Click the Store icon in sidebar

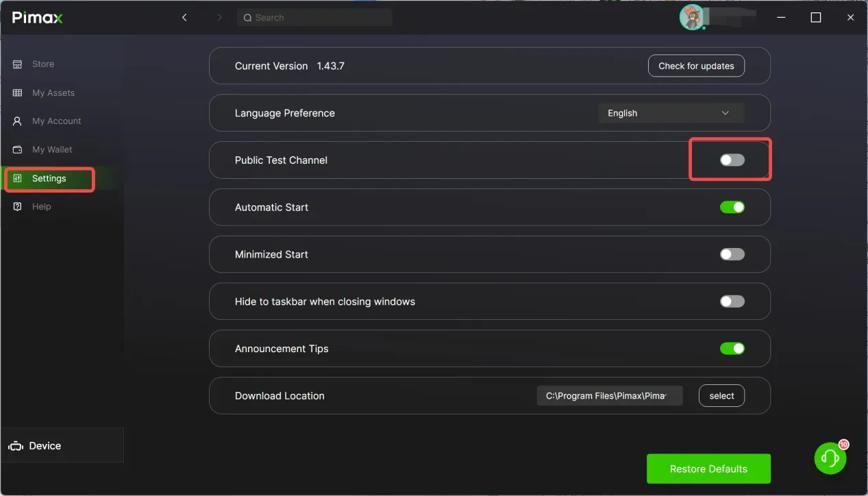18,64
